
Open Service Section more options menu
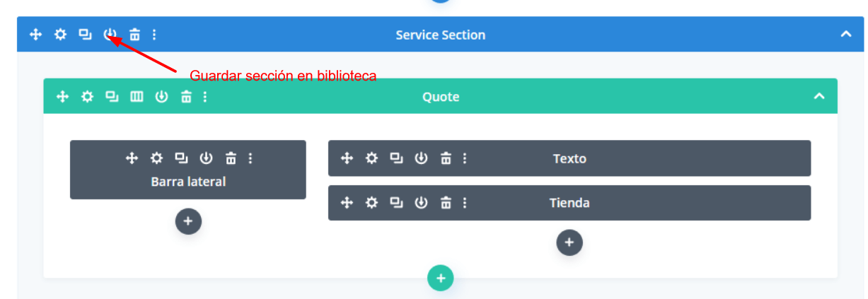click(155, 34)
